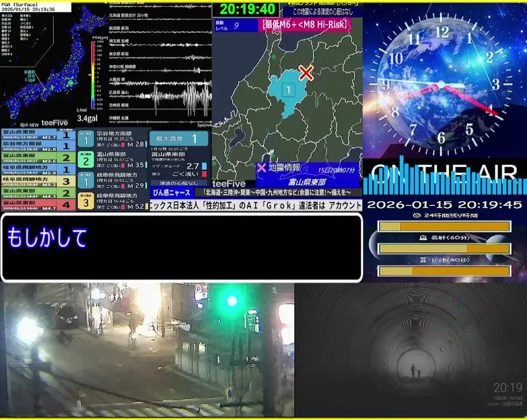Click the 長針(60分) progress bar
The width and height of the screenshot is (527, 420).
pos(444,249)
